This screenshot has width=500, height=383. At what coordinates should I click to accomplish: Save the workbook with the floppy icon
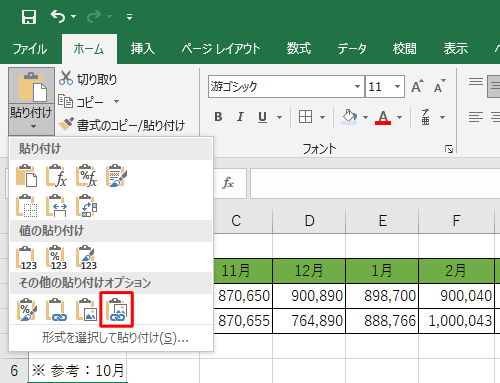click(29, 17)
